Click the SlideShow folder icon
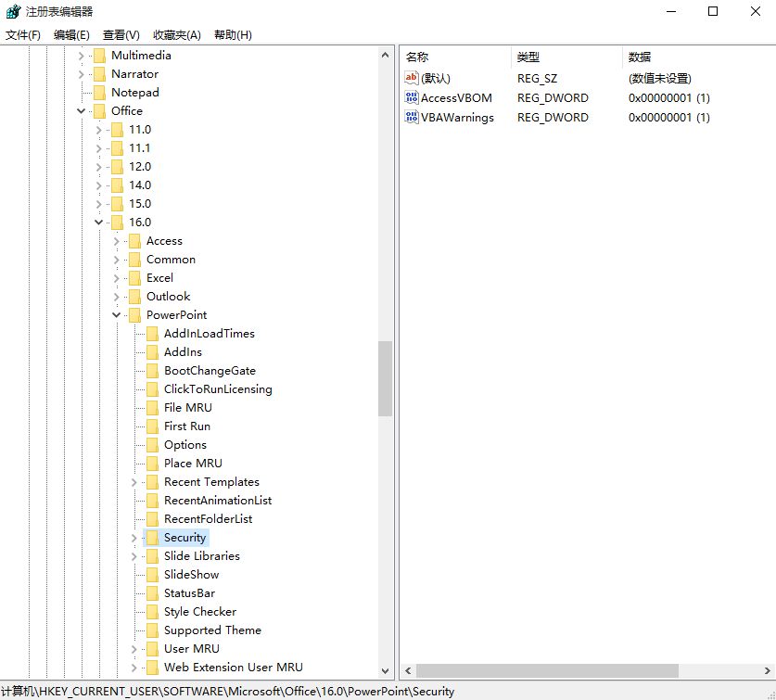Image resolution: width=776 pixels, height=700 pixels. pos(152,575)
